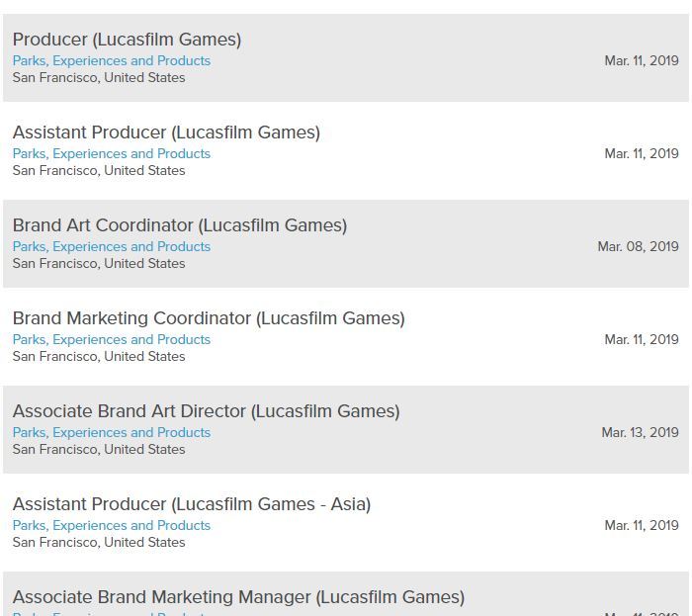The image size is (692, 616).
Task: Click Parks, Experiences and Products under Brand Art Coordinator
Action: (x=111, y=246)
